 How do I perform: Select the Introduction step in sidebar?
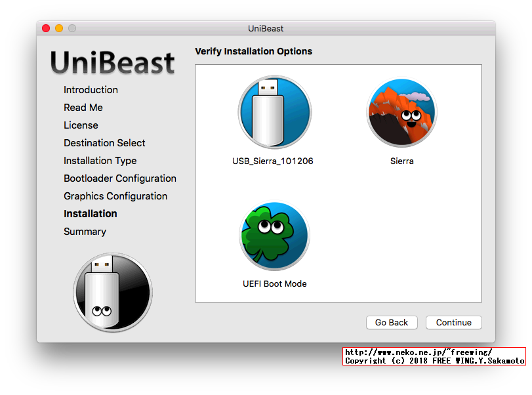click(x=91, y=89)
